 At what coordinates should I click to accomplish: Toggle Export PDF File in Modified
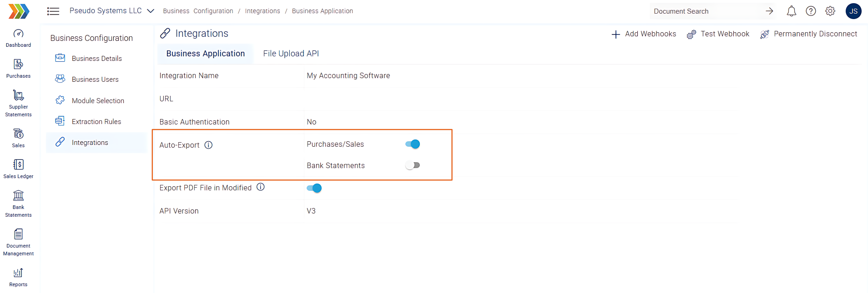pos(314,188)
